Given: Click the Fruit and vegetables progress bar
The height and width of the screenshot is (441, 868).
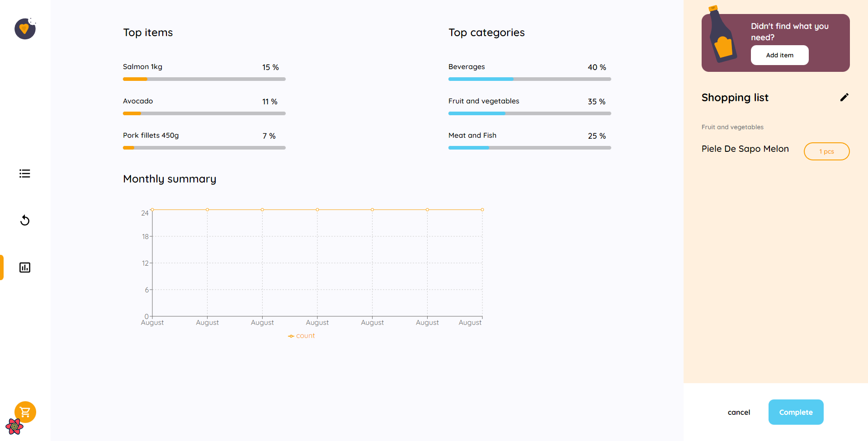Looking at the screenshot, I should (x=530, y=113).
